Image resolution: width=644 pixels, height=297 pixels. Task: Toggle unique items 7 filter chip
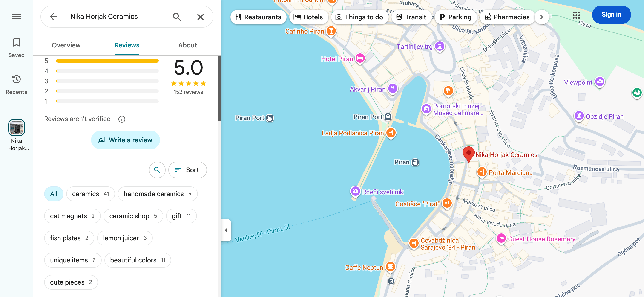click(72, 260)
